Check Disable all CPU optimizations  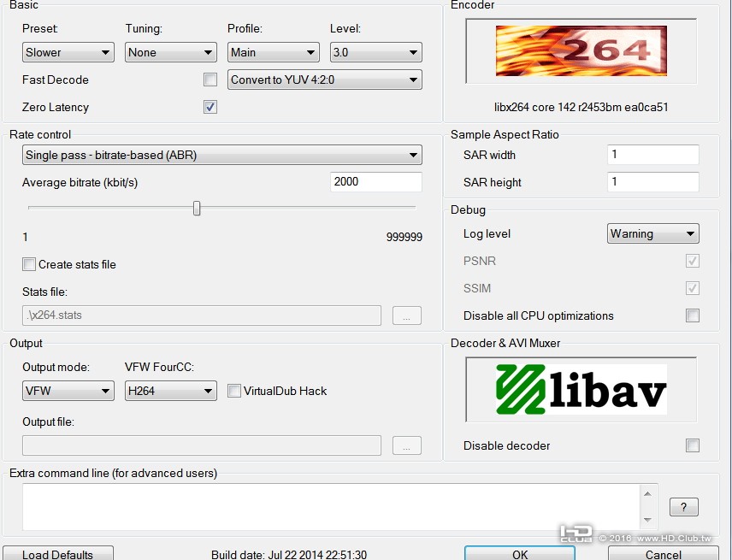(x=693, y=316)
